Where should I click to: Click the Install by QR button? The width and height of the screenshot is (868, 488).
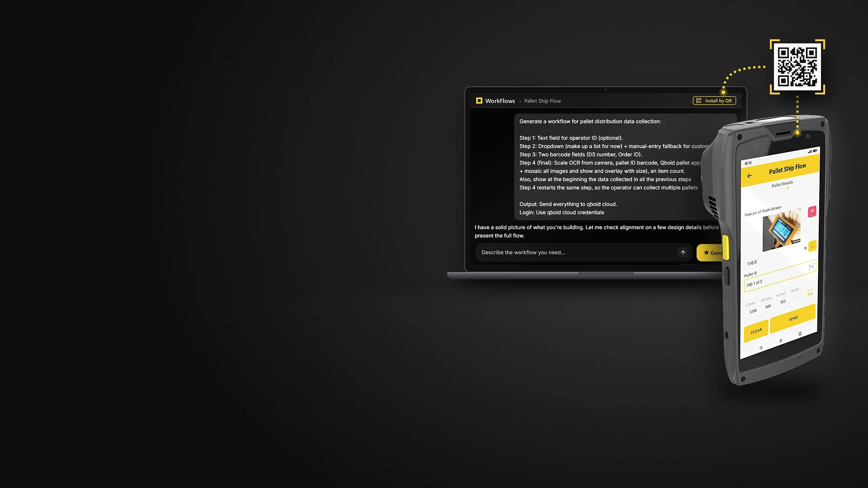click(714, 101)
